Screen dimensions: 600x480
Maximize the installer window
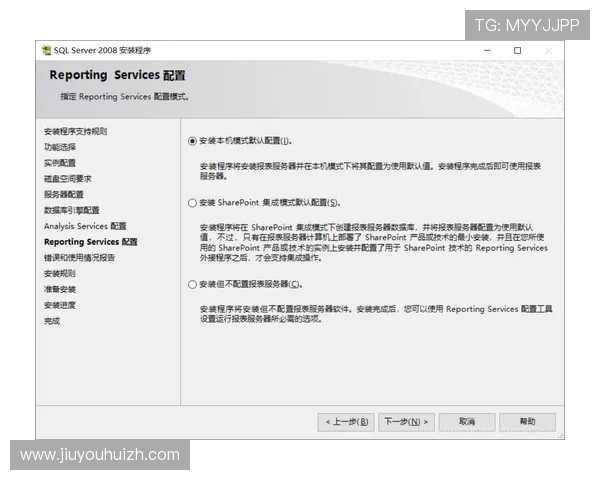point(517,50)
